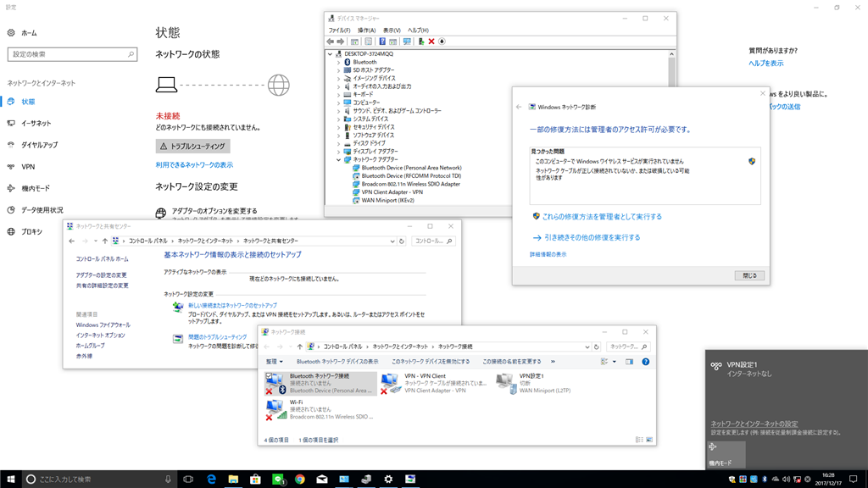
Task: Open Microsoft Edge from the taskbar
Action: click(x=211, y=480)
